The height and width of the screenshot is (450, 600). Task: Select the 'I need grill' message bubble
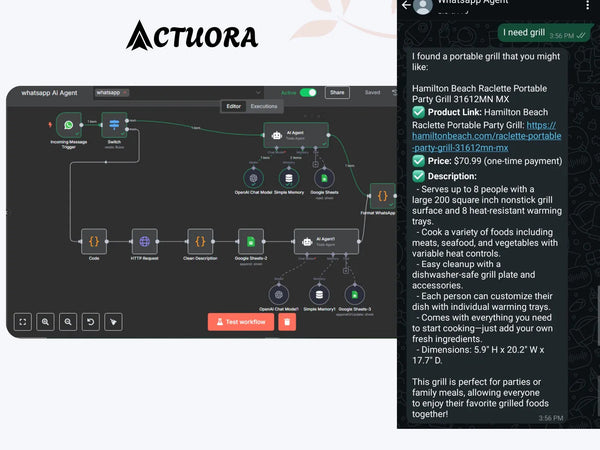point(545,33)
